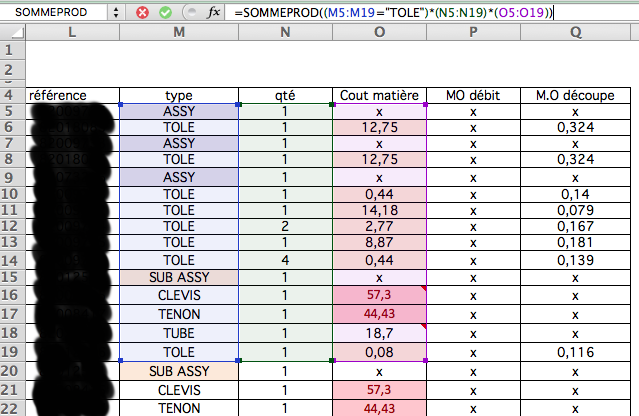Click the 'M.O découpe' header cell
The width and height of the screenshot is (639, 416).
coord(575,95)
